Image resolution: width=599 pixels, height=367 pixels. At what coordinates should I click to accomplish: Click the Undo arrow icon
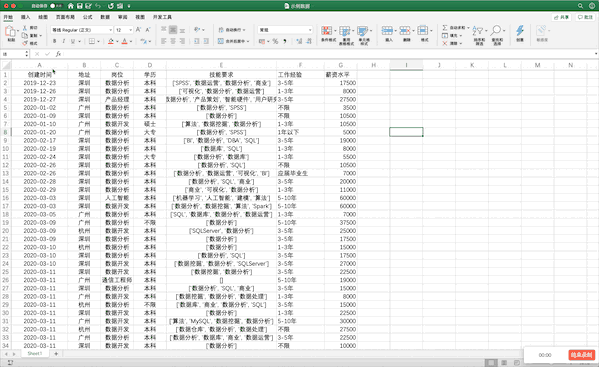98,6
